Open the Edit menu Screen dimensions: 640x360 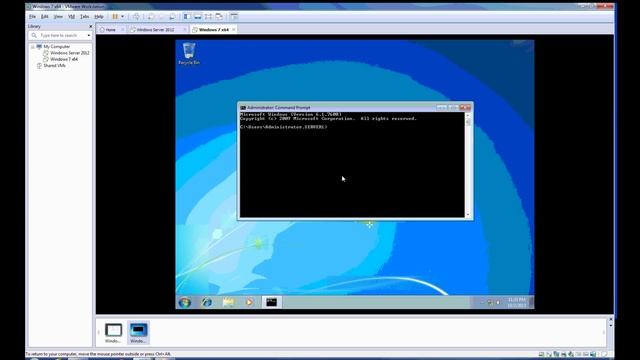click(44, 17)
